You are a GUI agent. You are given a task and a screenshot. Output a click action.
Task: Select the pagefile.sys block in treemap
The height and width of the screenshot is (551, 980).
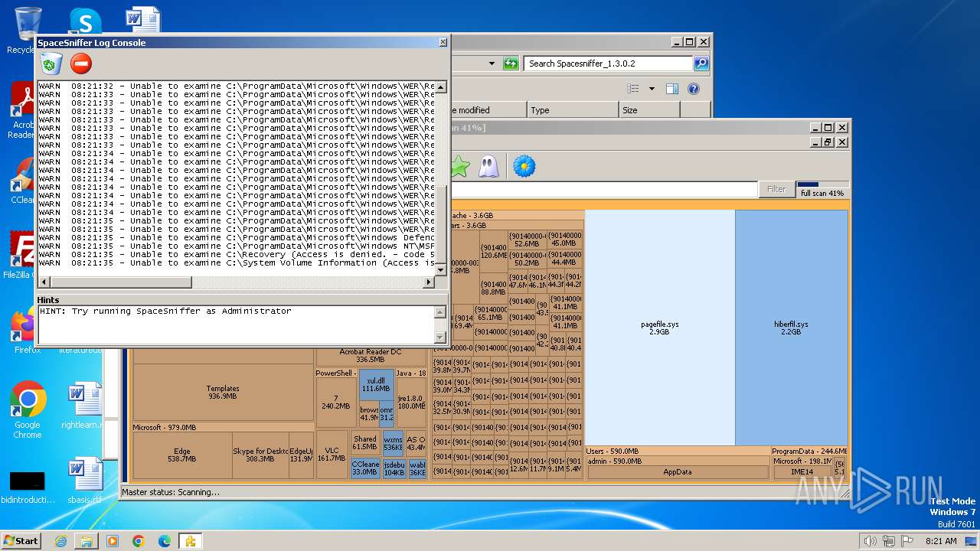659,328
